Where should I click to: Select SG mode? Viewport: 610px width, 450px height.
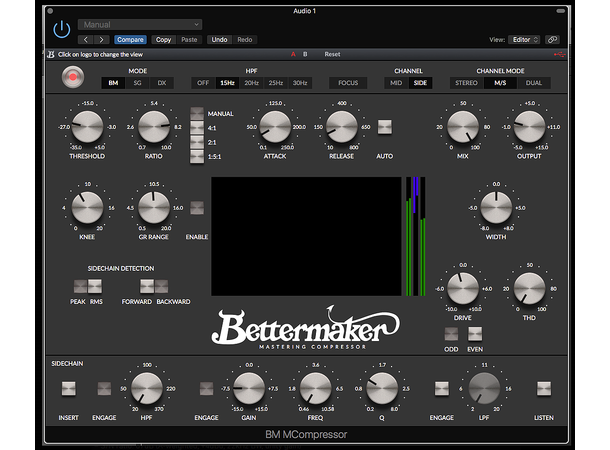(137, 83)
